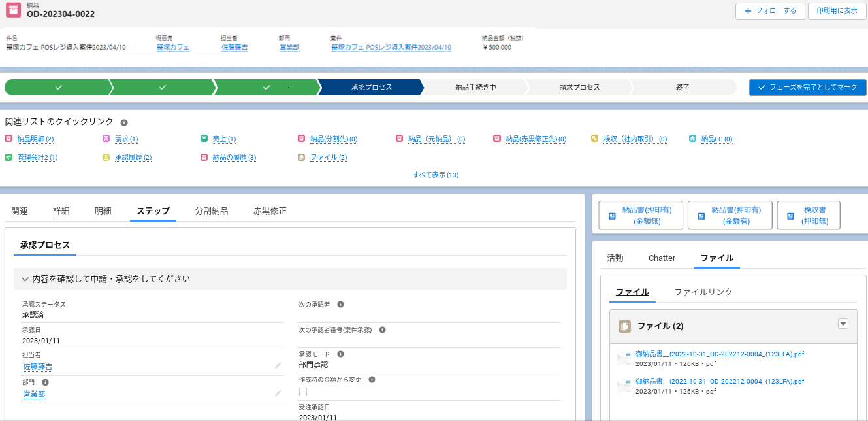
Task: Open 納品明細 (2) quick link
Action: 35,139
